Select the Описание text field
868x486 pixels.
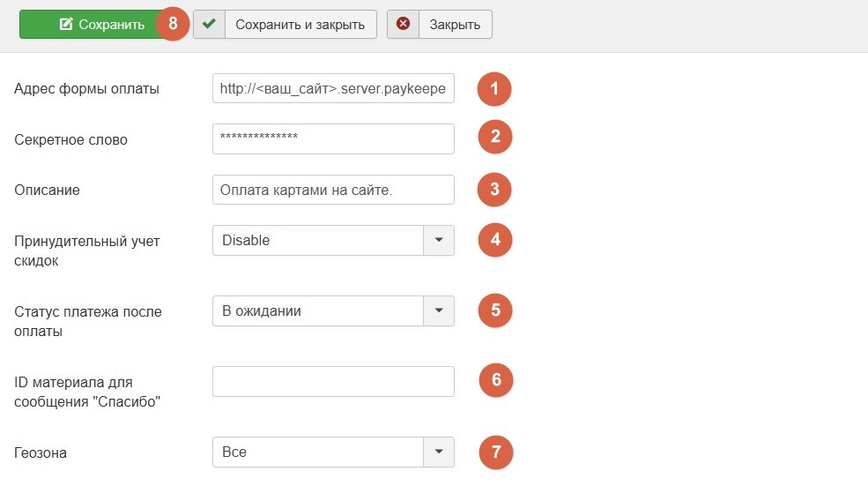click(333, 190)
